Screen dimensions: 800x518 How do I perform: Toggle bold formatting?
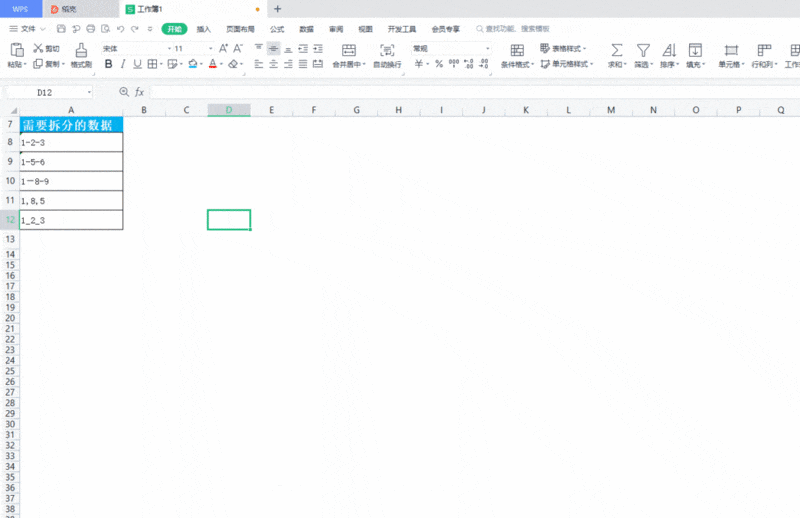[x=108, y=64]
